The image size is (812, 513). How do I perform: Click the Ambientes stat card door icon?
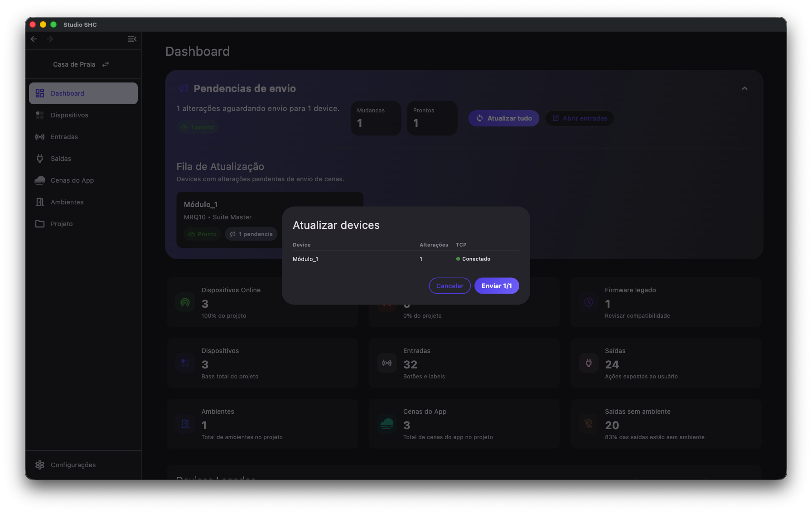185,424
